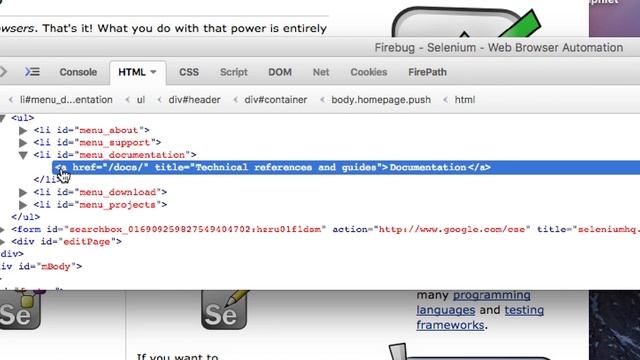
Task: Select the ul breadcrumb
Action: click(x=141, y=100)
